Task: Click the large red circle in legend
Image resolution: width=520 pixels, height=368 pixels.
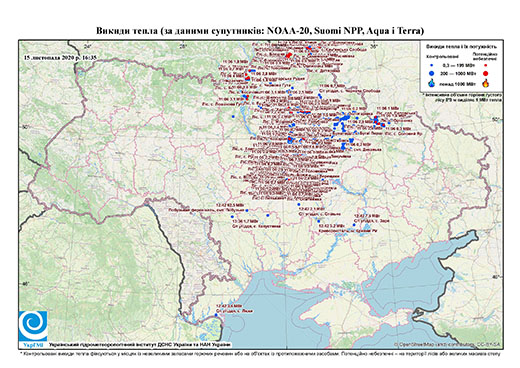Action: click(486, 73)
